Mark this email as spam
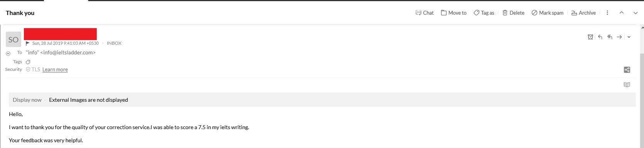This screenshot has width=644, height=148. [547, 13]
